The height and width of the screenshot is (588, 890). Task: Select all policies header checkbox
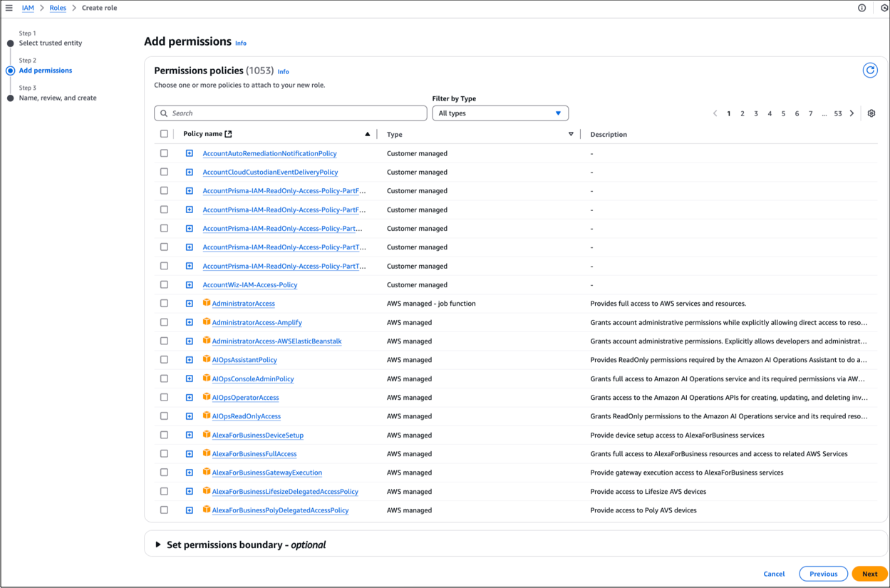pos(164,134)
